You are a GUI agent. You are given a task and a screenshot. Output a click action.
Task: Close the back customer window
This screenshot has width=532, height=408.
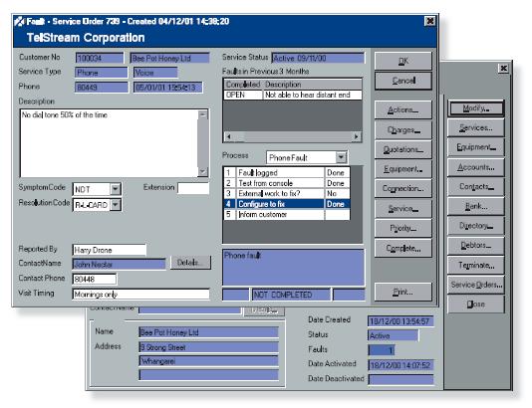[503, 69]
